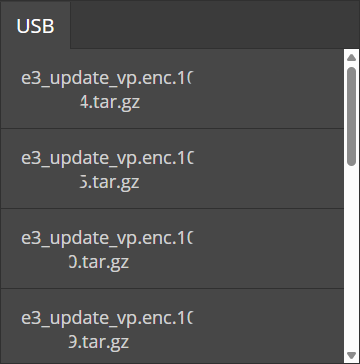Choose the first e3_update_vp.enc entry in the list
Screen dimensions: 360x364
click(x=172, y=89)
